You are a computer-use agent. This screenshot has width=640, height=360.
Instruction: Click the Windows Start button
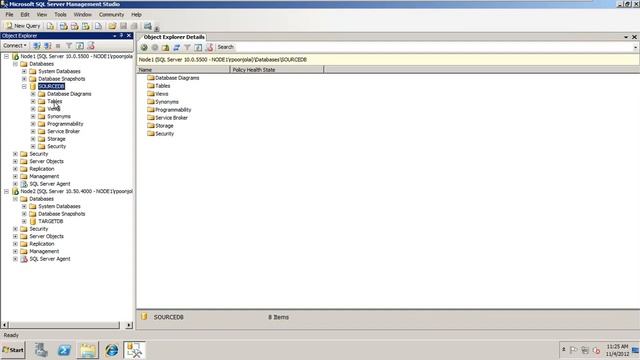13,350
